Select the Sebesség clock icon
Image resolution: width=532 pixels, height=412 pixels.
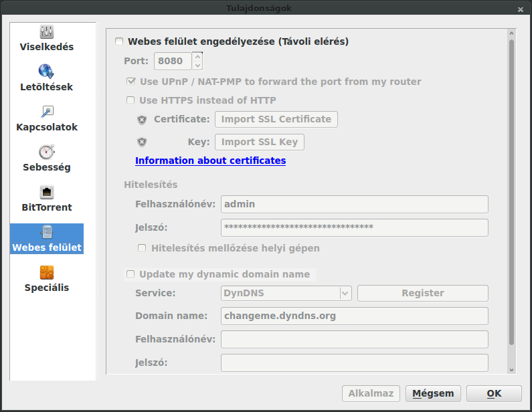[x=46, y=152]
